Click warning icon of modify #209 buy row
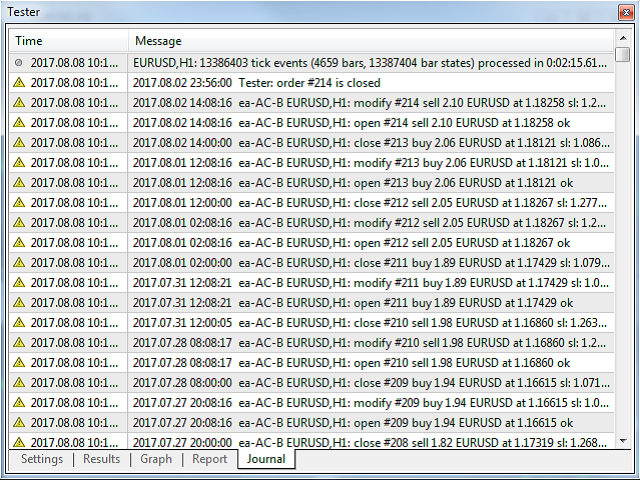This screenshot has width=640, height=480. click(x=19, y=403)
